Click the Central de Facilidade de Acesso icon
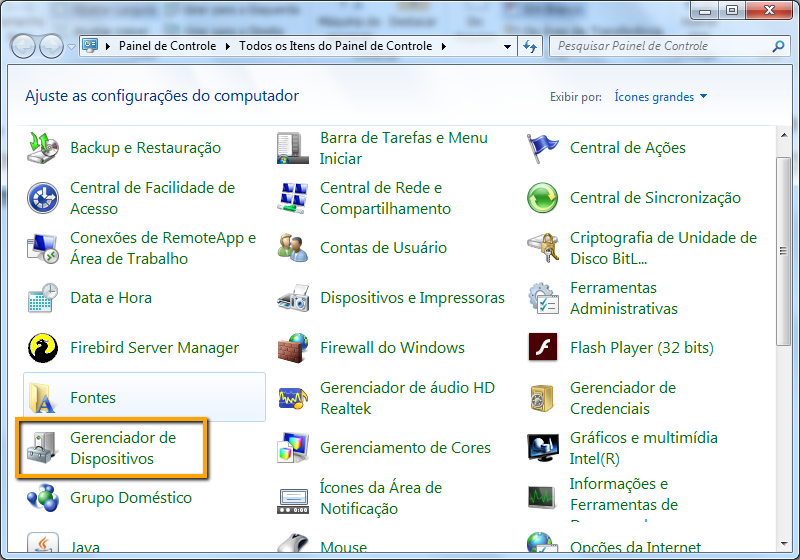The height and width of the screenshot is (560, 800). (x=42, y=198)
